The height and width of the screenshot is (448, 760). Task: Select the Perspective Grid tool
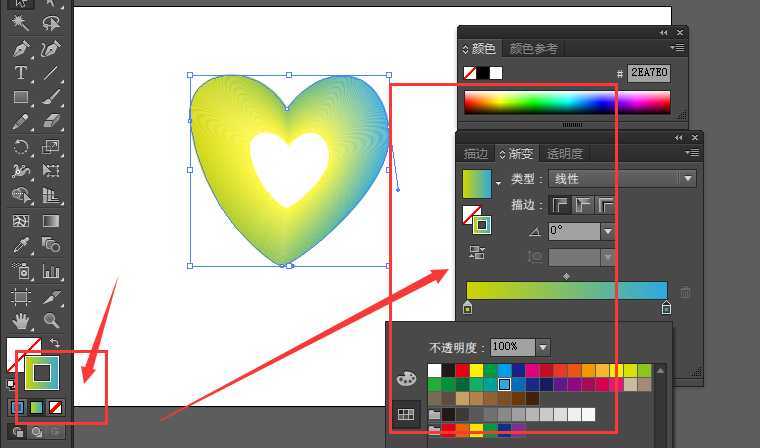point(51,195)
